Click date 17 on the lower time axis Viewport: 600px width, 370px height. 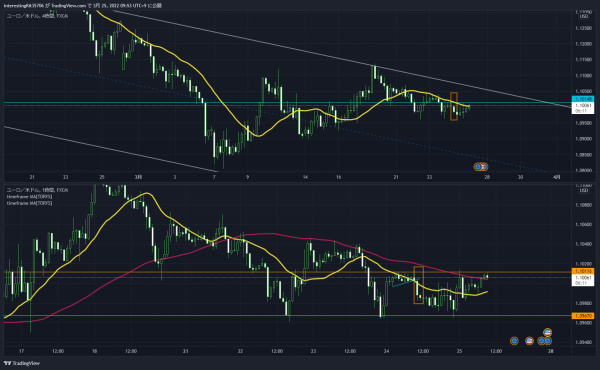click(22, 351)
